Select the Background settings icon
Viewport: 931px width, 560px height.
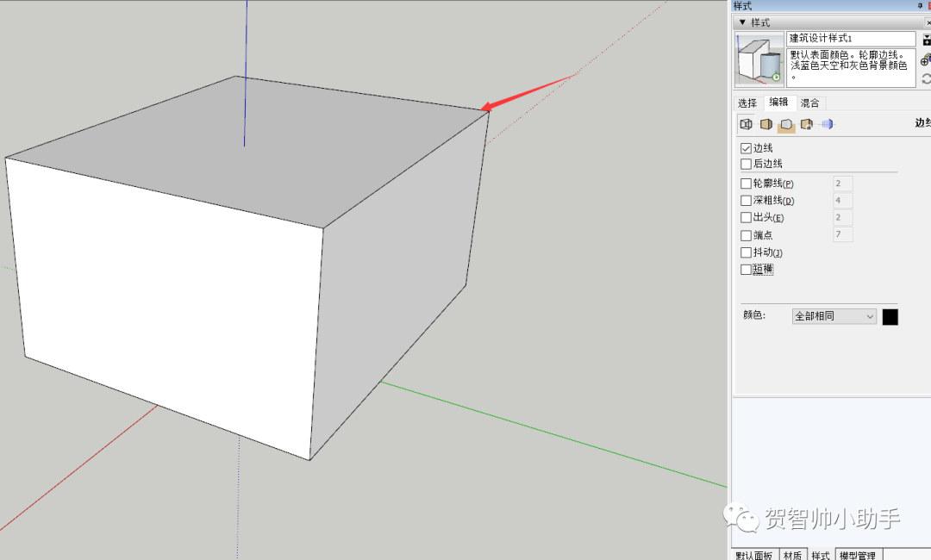[x=786, y=123]
